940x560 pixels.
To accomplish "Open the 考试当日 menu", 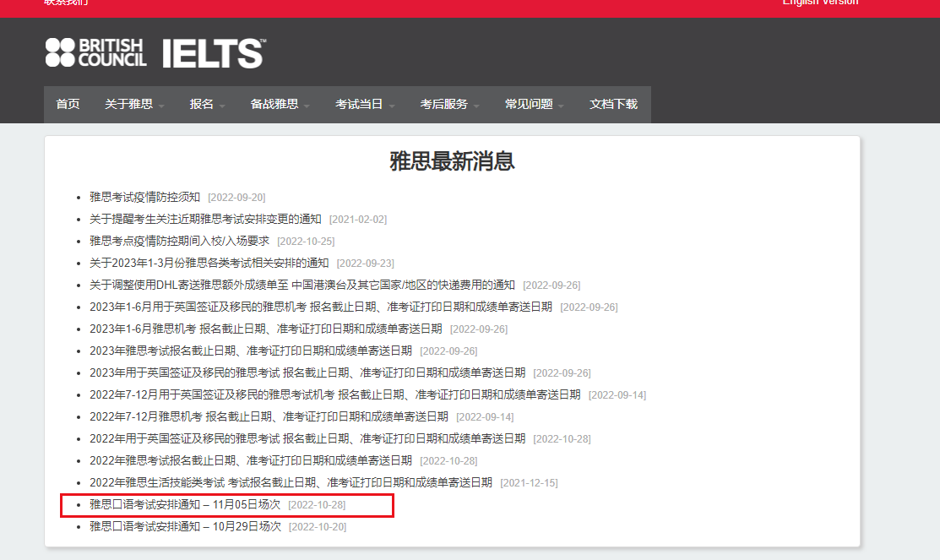I will (x=359, y=105).
